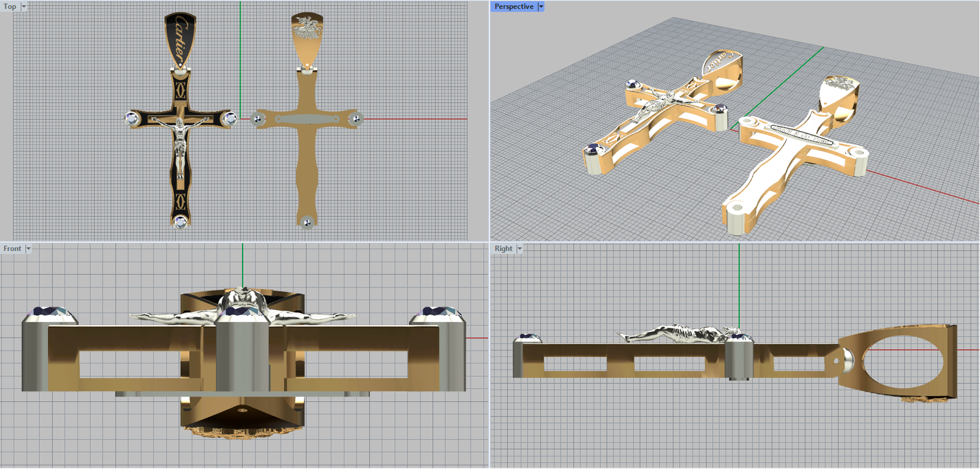Select the far-left gemstone in Front view
980x473 pixels.
click(49, 314)
